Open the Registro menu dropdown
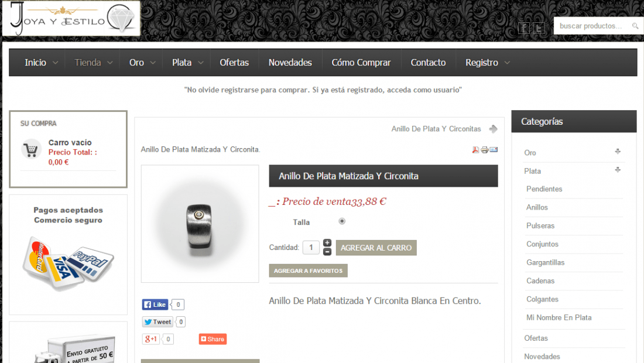 click(488, 63)
